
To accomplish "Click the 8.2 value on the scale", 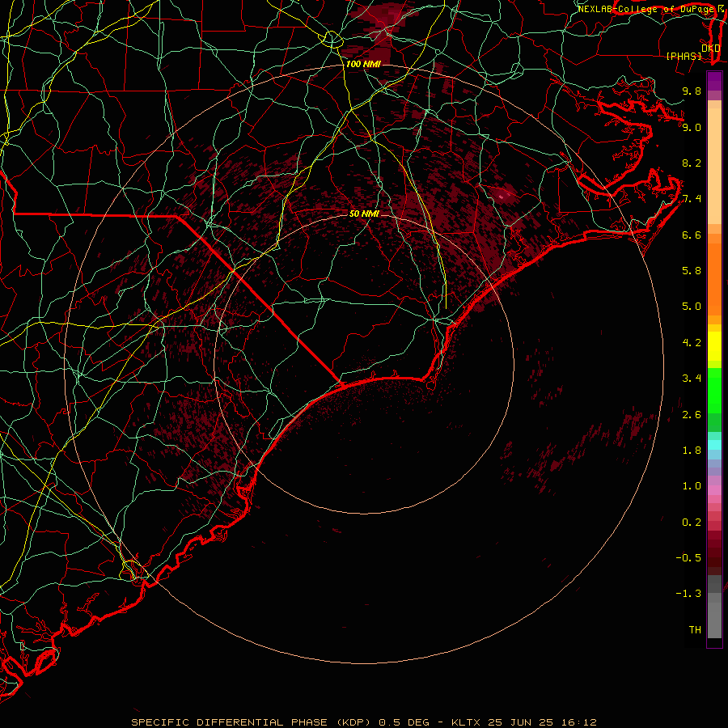I will [692, 163].
